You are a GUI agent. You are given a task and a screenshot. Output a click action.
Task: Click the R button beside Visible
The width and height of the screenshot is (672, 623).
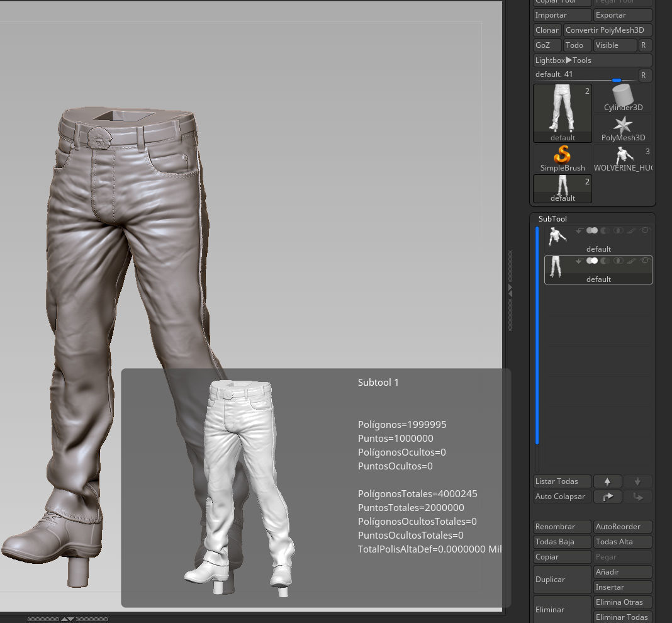tap(645, 45)
